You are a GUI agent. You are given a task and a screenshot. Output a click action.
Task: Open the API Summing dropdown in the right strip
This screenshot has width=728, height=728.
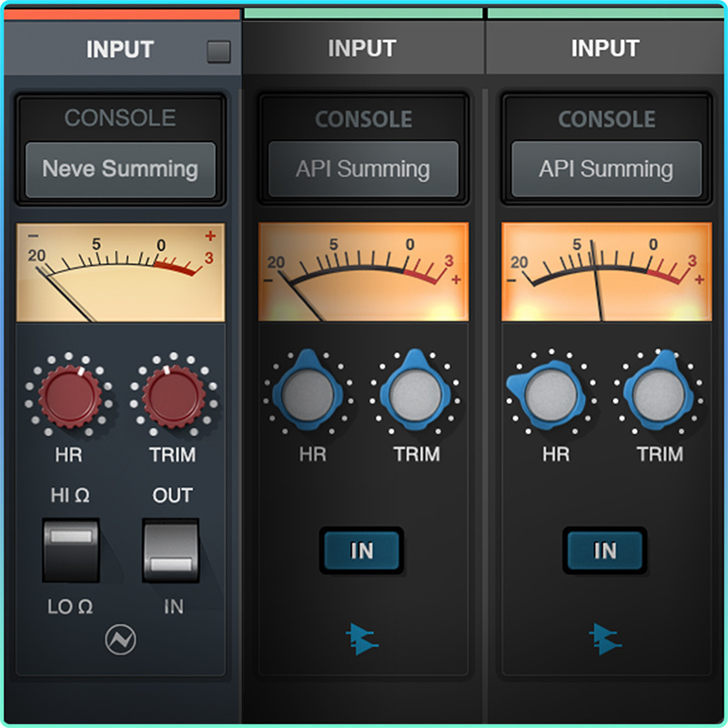(x=606, y=169)
